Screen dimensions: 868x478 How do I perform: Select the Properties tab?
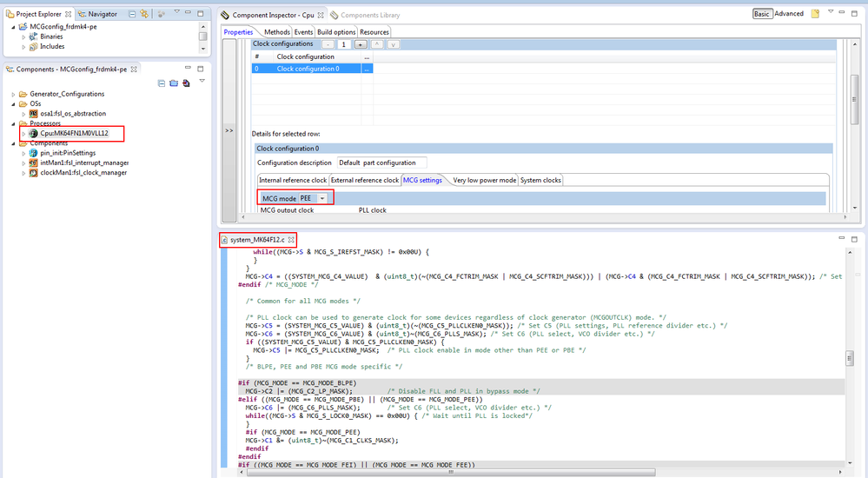239,32
